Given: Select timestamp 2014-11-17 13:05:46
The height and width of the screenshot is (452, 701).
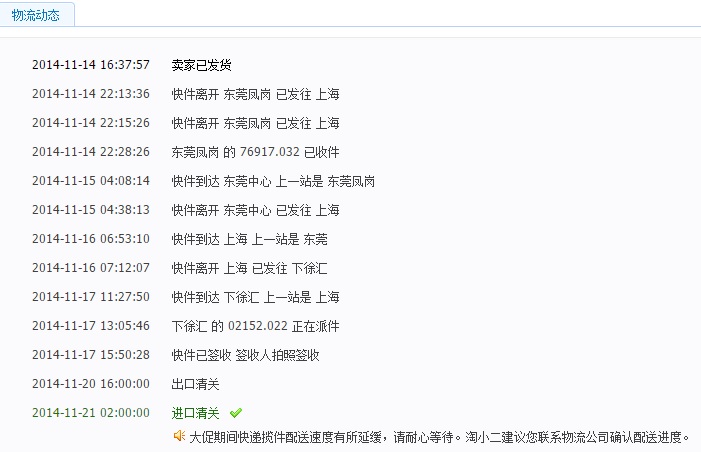Looking at the screenshot, I should click(x=91, y=326).
